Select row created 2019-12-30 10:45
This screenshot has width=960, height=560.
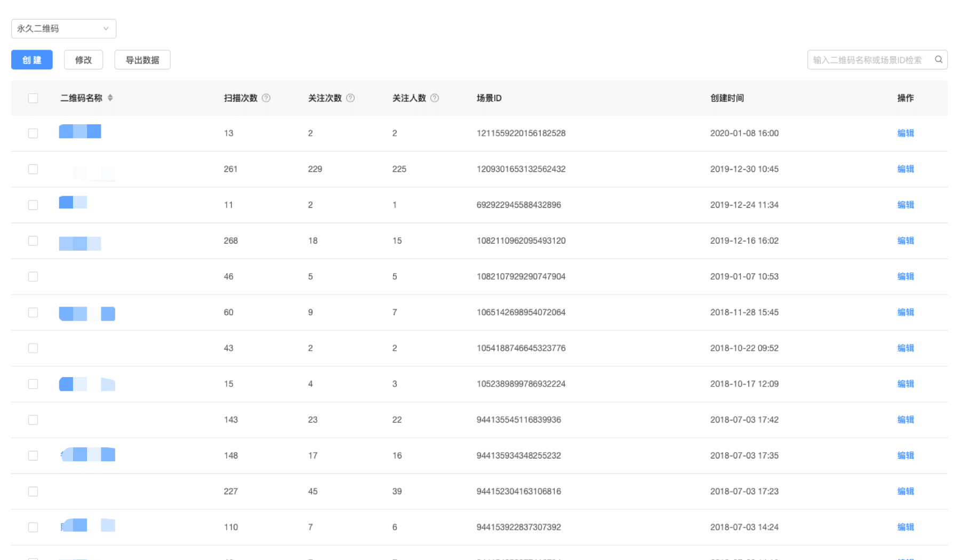pos(33,169)
